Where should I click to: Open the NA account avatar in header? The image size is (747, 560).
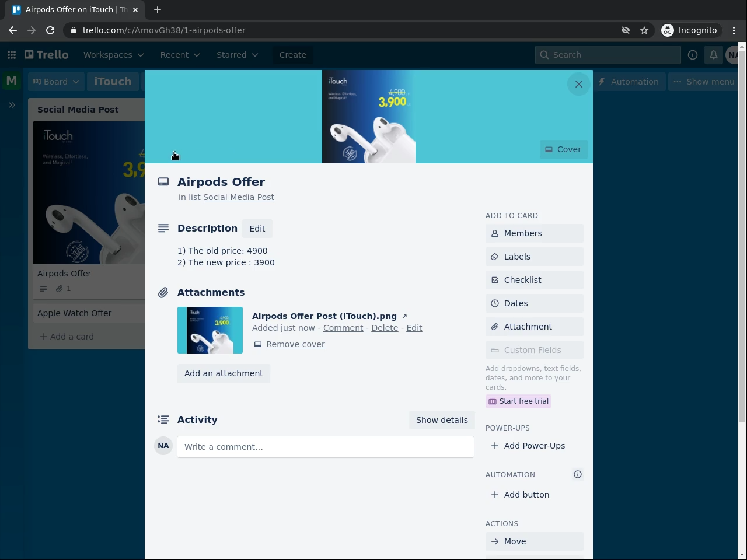732,55
